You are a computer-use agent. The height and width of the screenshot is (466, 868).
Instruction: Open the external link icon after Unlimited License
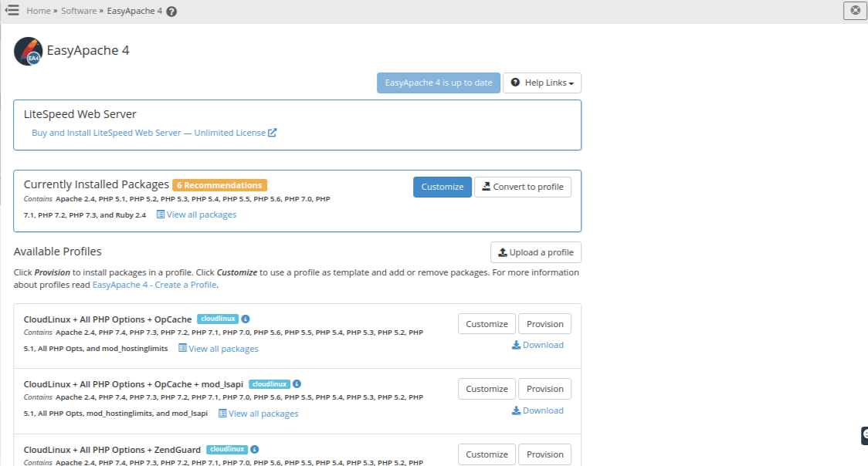tap(273, 133)
